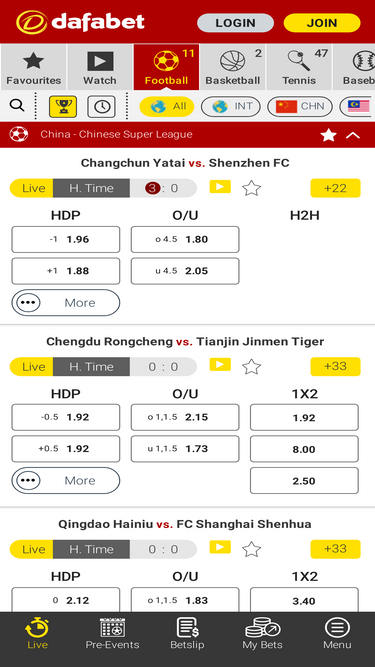The image size is (375, 667).
Task: Switch to the Basketball sport tab
Action: coord(233,67)
